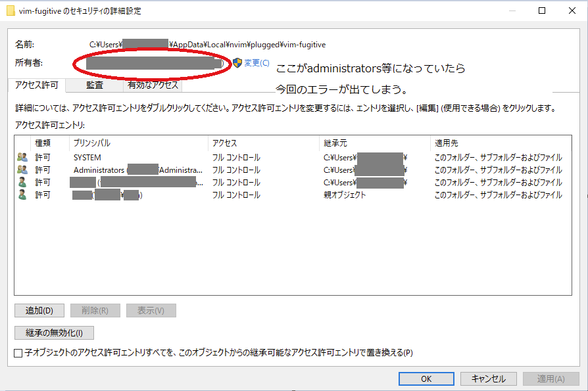Screen dimensions: 588x391
Task: Click the アクセス column header
Action: [264, 143]
